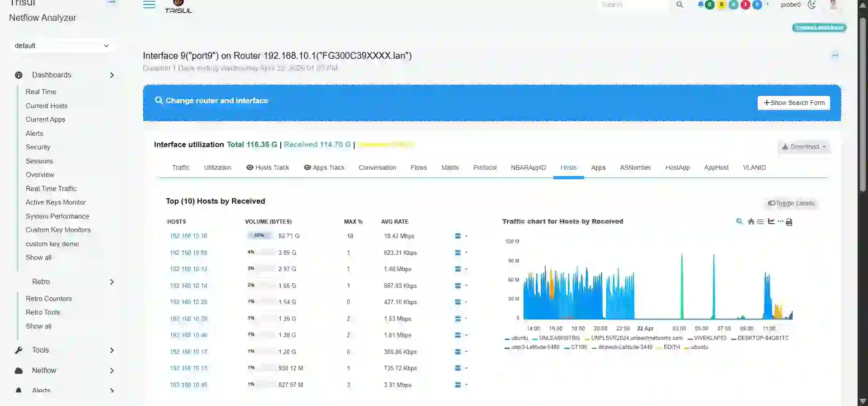Toggle UNLEASHSTRG series in chart legend
The height and width of the screenshot is (406, 868).
pyautogui.click(x=556, y=338)
